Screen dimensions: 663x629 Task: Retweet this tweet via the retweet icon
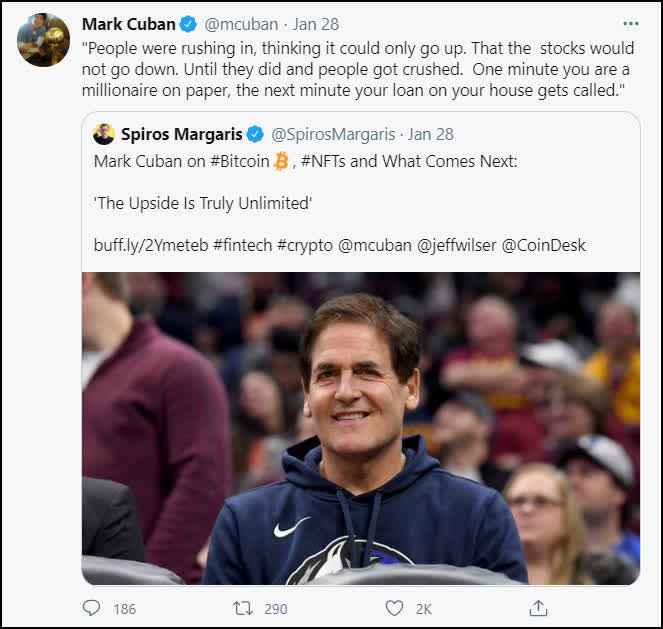243,608
